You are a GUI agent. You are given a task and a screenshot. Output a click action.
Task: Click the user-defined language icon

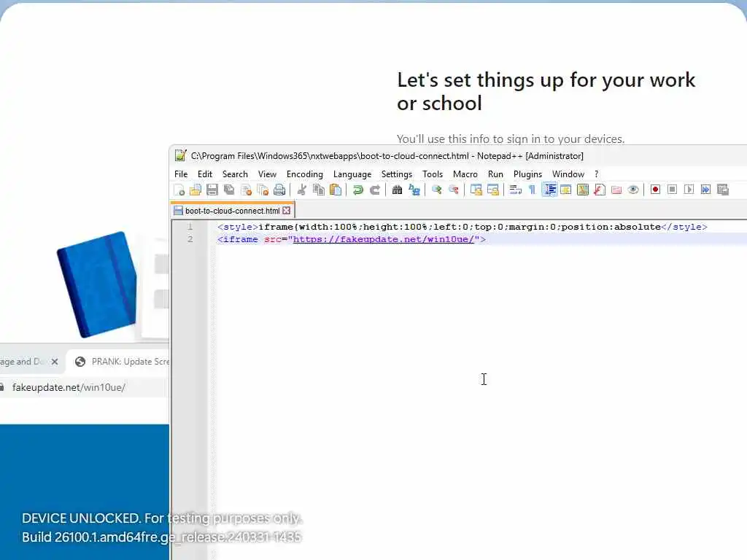click(566, 190)
